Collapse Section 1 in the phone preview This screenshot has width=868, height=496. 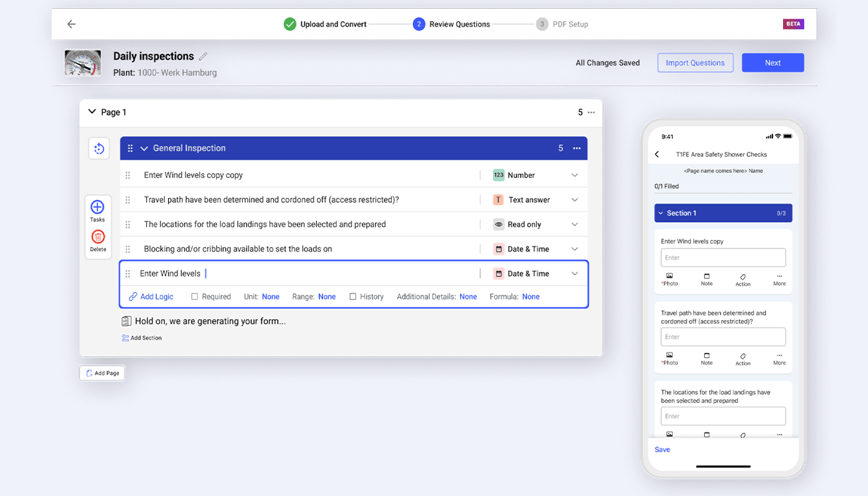[661, 213]
